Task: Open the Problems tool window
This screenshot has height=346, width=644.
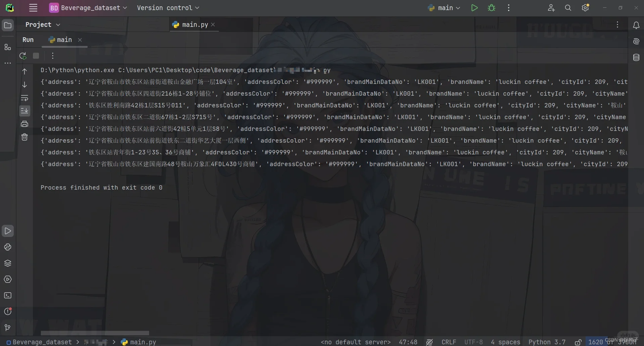Action: point(8,311)
